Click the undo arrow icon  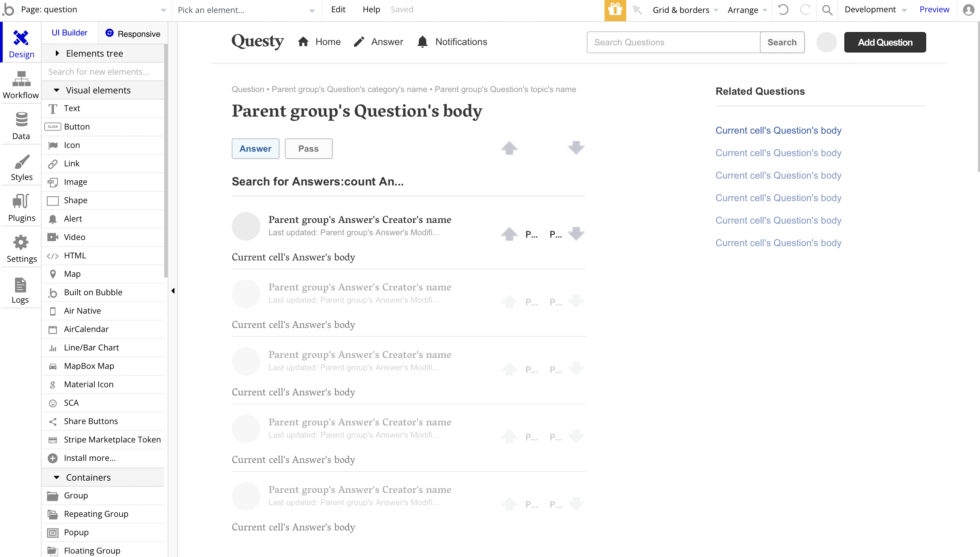783,10
